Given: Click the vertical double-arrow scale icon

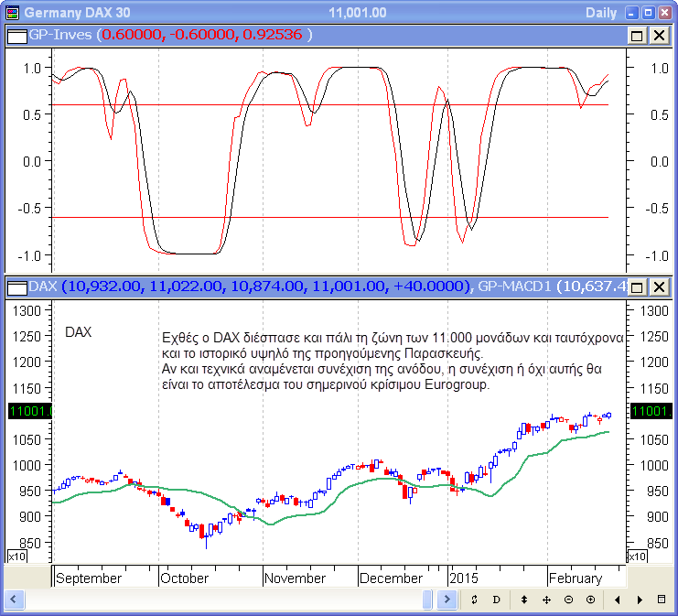Looking at the screenshot, I should [x=524, y=600].
